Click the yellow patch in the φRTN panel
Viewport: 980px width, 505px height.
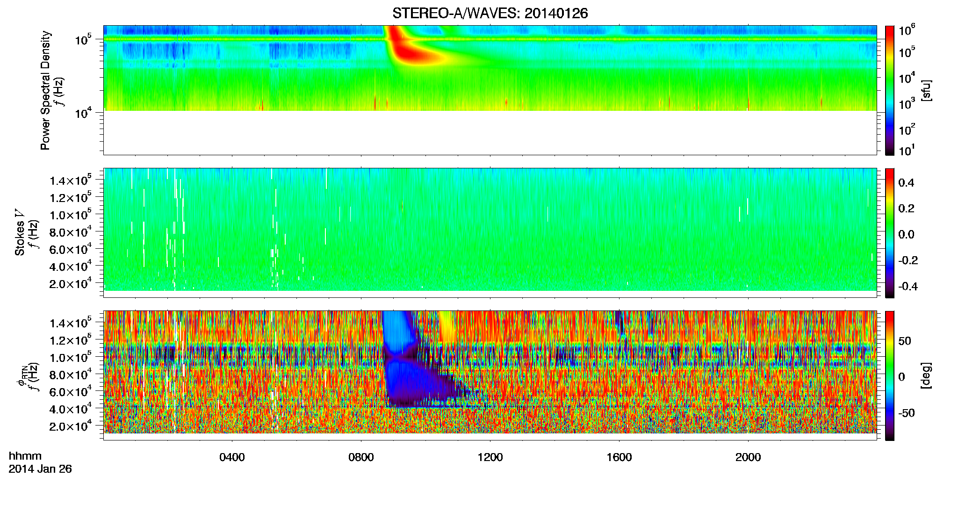[448, 326]
